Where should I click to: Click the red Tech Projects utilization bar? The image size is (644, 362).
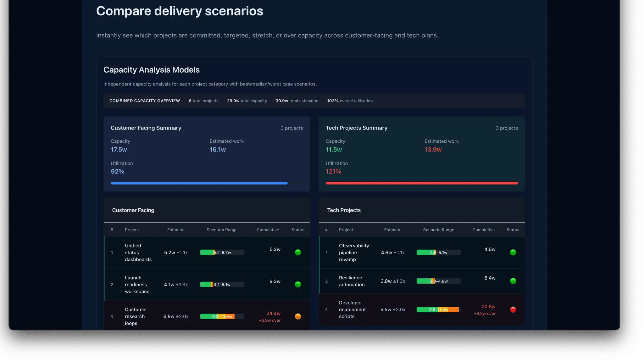[x=422, y=183]
